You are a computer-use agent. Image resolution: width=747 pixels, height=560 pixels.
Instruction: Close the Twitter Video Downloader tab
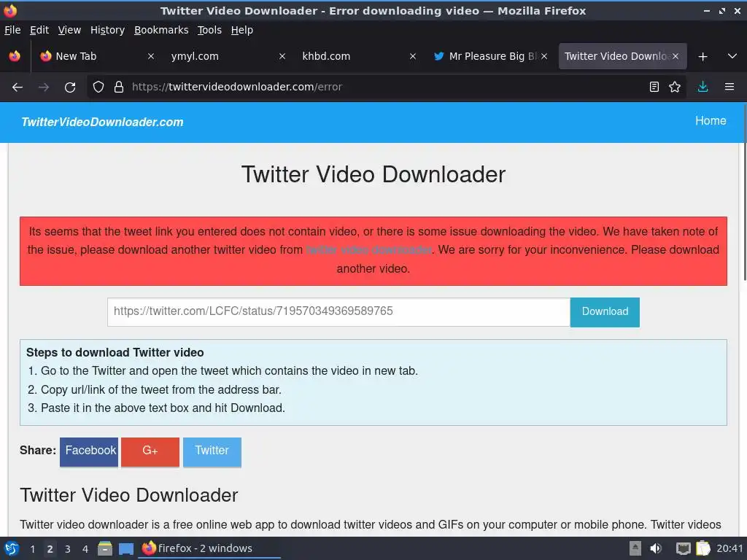[676, 56]
